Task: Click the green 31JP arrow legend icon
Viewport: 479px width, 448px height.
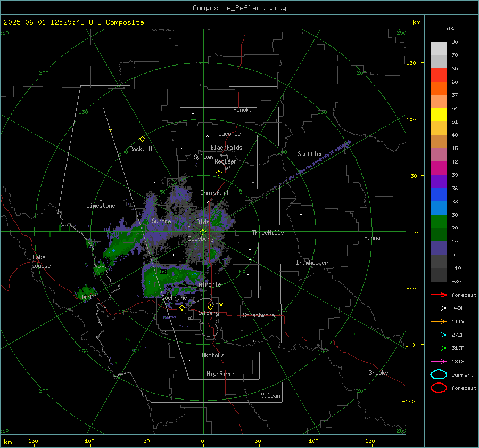Action: coord(439,348)
